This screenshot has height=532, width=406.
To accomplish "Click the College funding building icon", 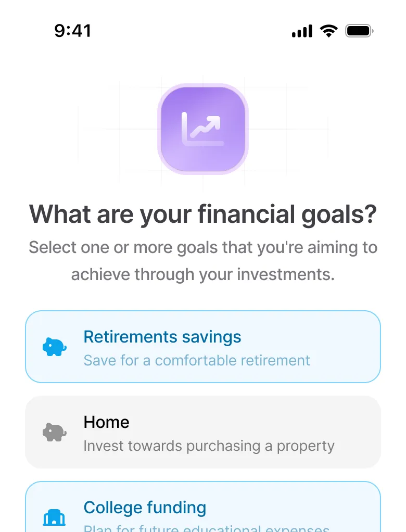I will point(54,517).
